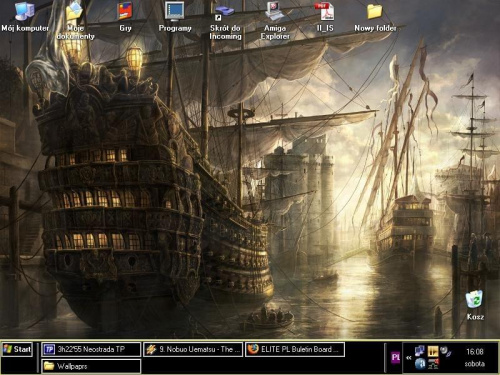Viewport: 500px width, 375px height.
Task: Click the taskbar clock showing 16:08
Action: click(475, 351)
